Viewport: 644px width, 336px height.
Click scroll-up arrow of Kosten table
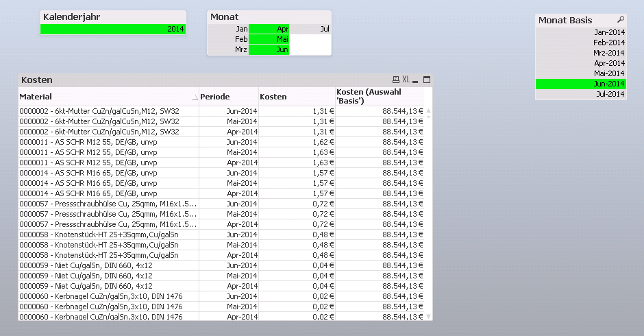(428, 110)
